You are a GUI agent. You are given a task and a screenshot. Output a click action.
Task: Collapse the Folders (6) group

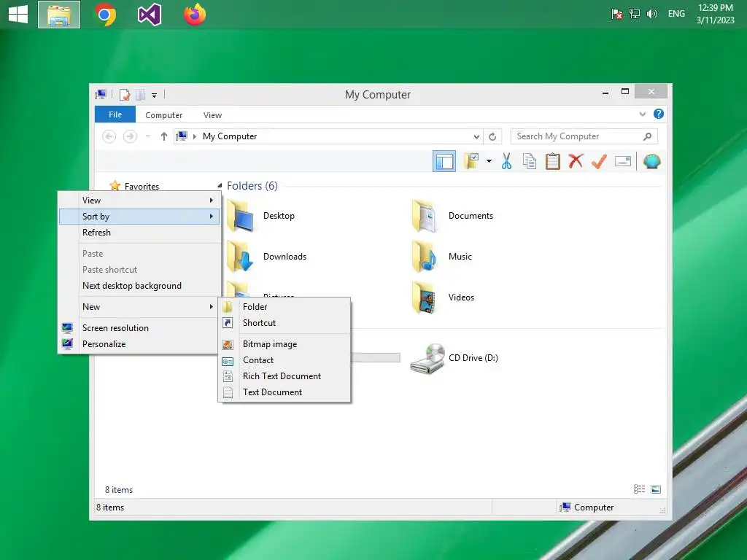click(220, 186)
